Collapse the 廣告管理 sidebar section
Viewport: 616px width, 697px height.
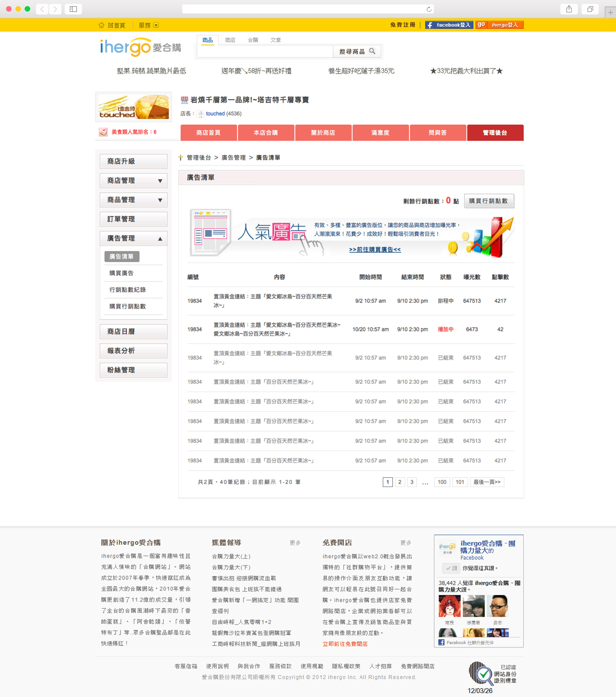click(x=160, y=239)
